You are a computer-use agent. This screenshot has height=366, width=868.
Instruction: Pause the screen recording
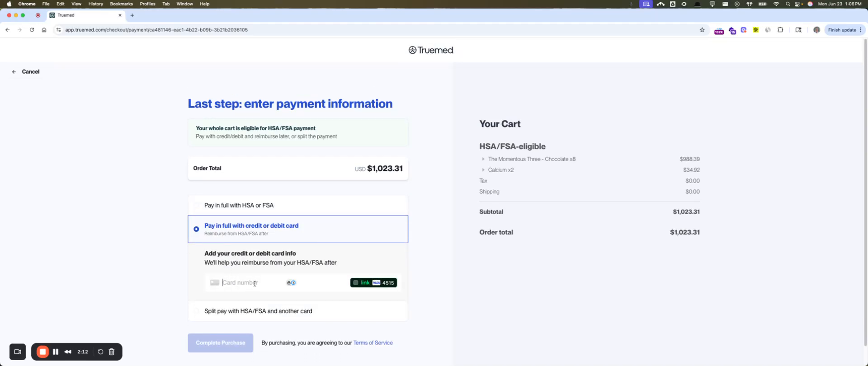[x=56, y=352]
